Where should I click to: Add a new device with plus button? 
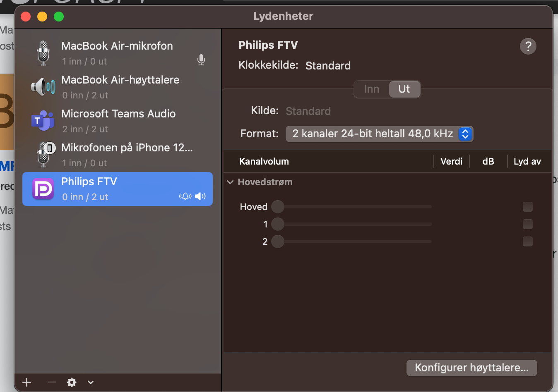pos(26,382)
